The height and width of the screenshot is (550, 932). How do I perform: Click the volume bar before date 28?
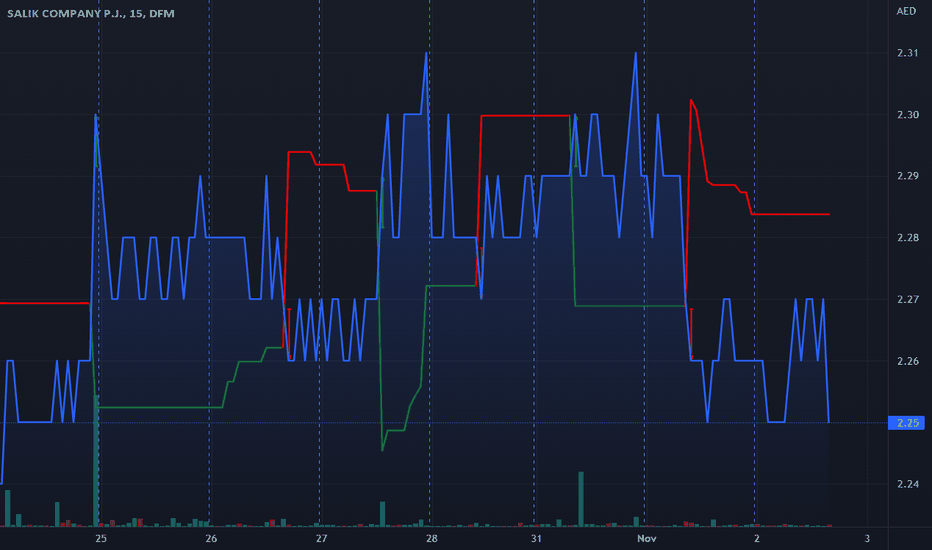point(383,514)
